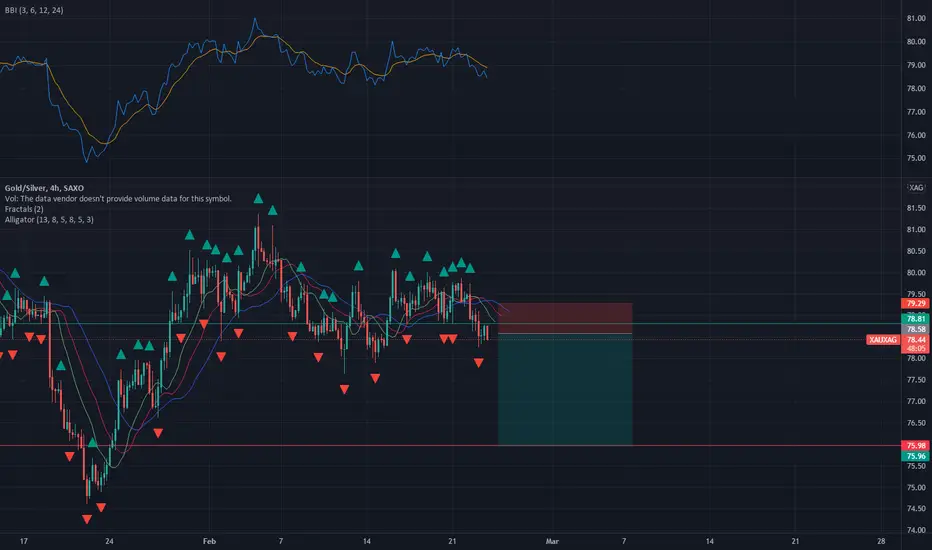
Task: Click the 74.50 price axis label
Action: click(916, 509)
